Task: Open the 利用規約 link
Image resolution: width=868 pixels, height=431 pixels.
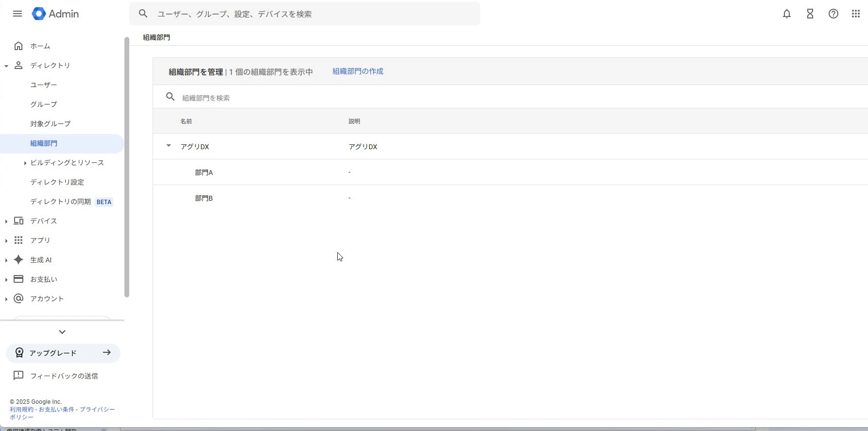Action: click(22, 409)
